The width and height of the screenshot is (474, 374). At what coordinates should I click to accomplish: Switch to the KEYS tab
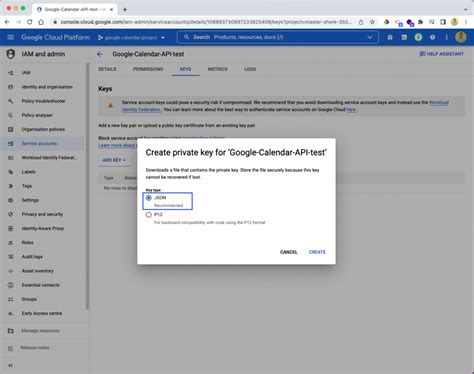[185, 69]
